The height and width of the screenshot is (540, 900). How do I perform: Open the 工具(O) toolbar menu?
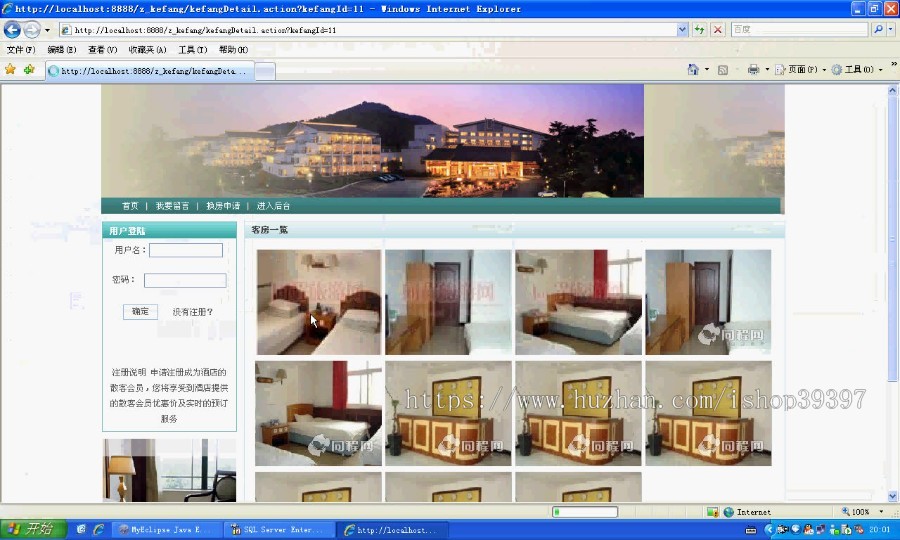[x=856, y=70]
